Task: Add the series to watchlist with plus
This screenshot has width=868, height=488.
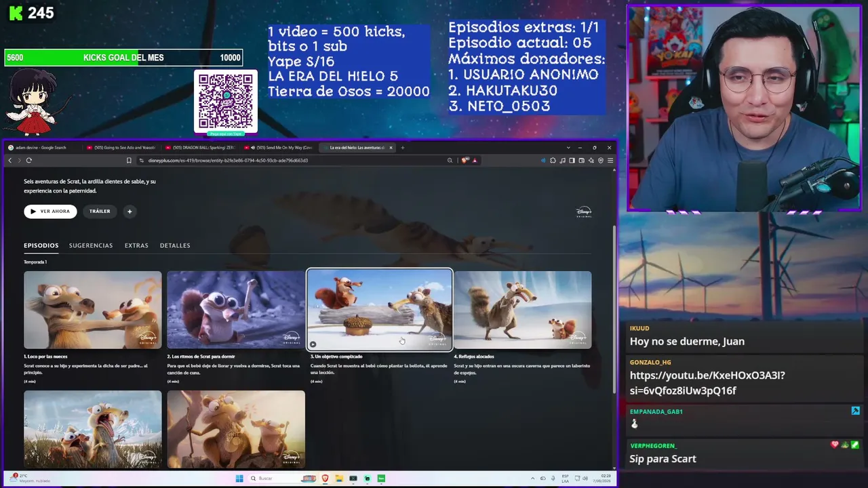Action: (x=130, y=211)
